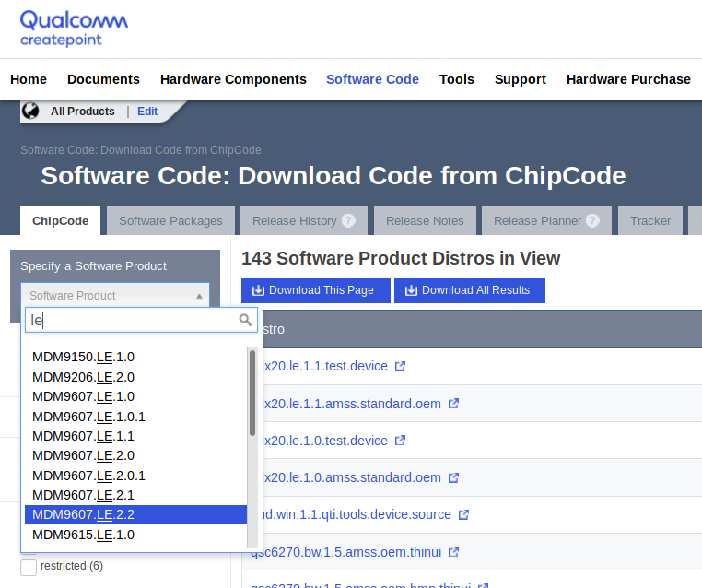The image size is (702, 588).
Task: Click the Software Code breadcrumb text
Action: (x=141, y=150)
